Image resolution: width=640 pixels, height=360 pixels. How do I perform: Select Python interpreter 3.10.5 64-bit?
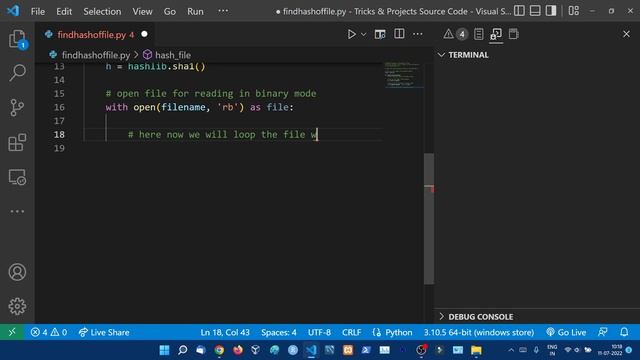[x=479, y=332]
